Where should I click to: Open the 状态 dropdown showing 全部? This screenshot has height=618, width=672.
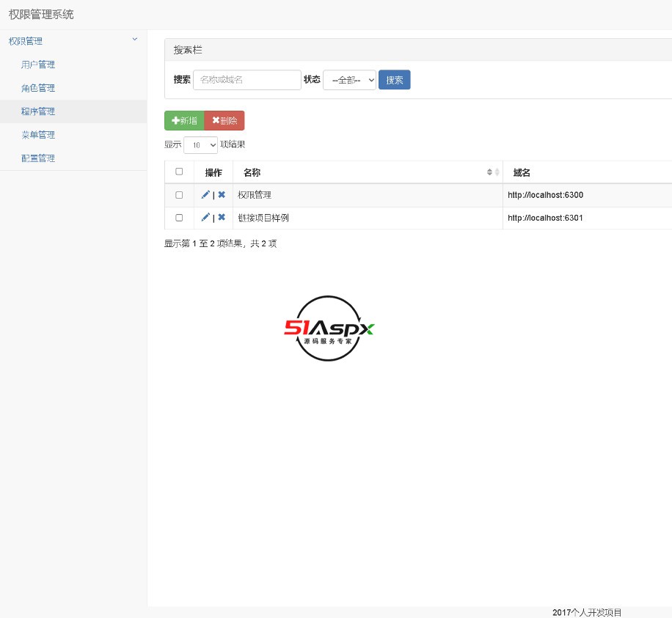pyautogui.click(x=349, y=80)
